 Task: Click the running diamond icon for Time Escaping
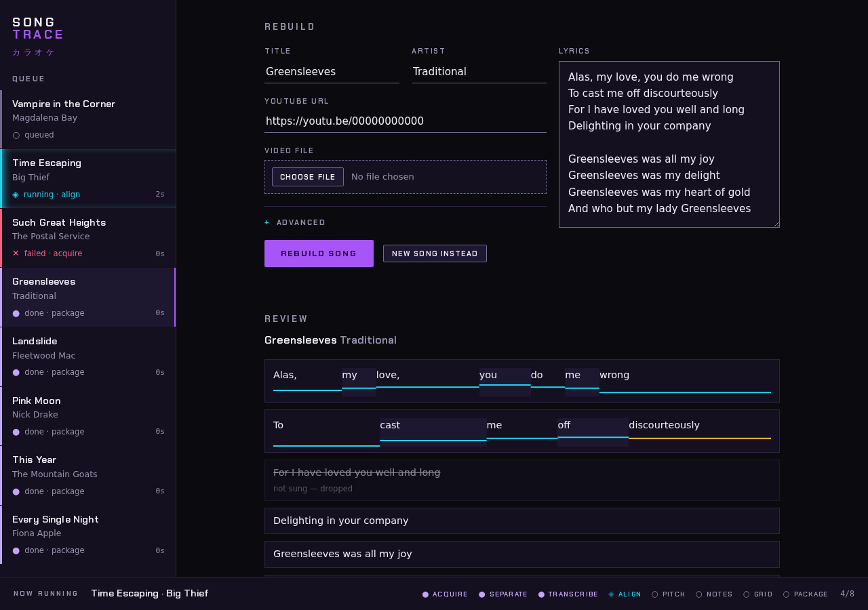coord(16,195)
